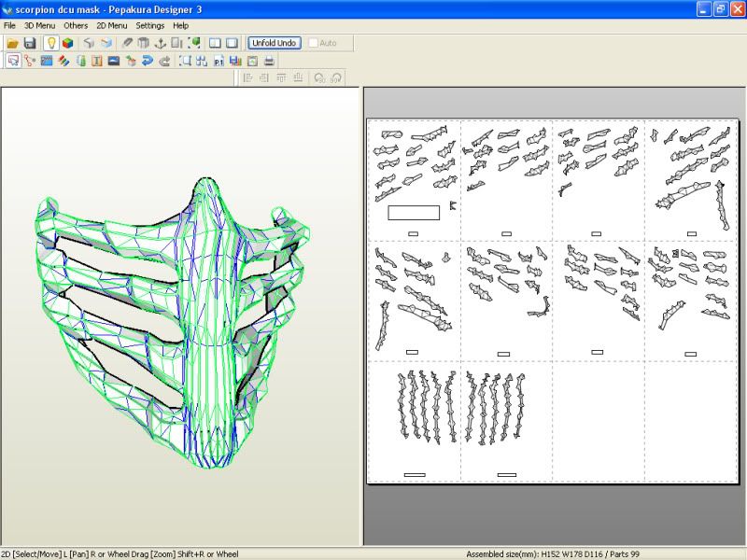The image size is (747, 560).
Task: Click the printer icon
Action: (269, 61)
